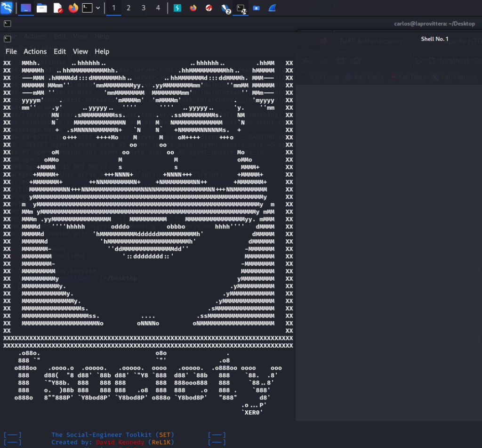Open the Help menu

pyautogui.click(x=102, y=51)
